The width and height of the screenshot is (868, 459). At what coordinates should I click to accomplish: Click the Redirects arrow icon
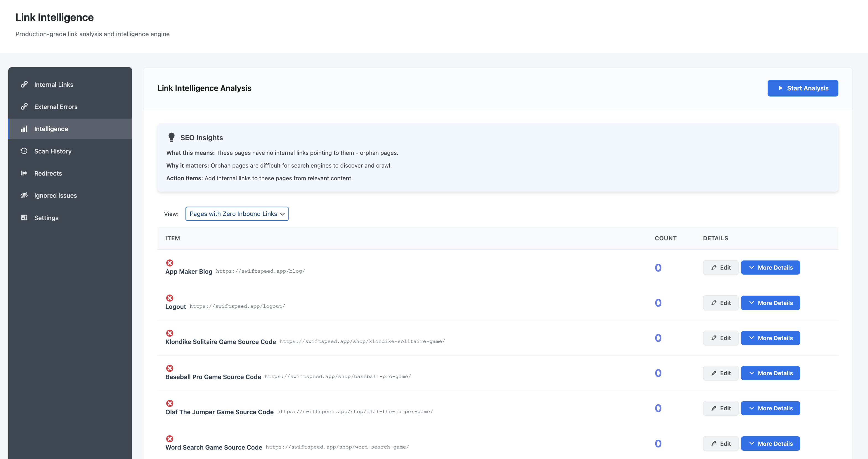(x=24, y=173)
